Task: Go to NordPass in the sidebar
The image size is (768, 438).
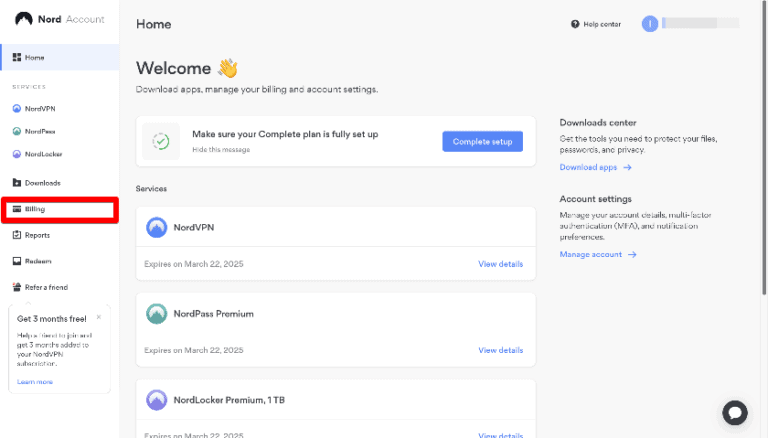Action: pyautogui.click(x=39, y=131)
